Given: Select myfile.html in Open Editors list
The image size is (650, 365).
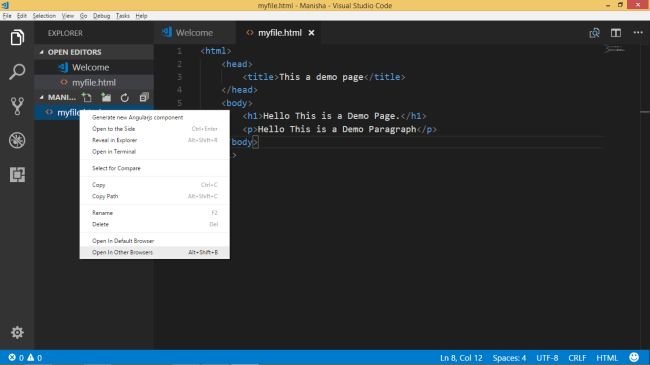Looking at the screenshot, I should (94, 83).
